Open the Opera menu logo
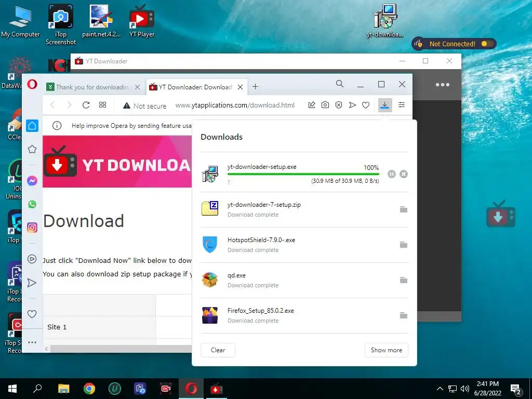Viewport: 532px width, 399px height. pyautogui.click(x=32, y=84)
